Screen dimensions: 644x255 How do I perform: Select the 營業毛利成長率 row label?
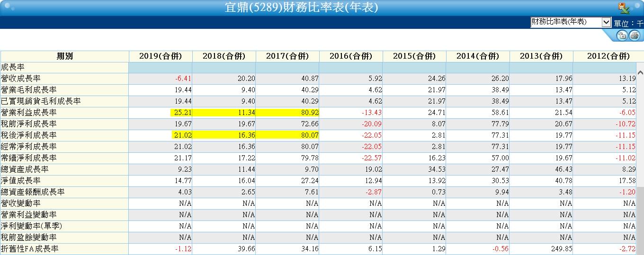(x=29, y=90)
